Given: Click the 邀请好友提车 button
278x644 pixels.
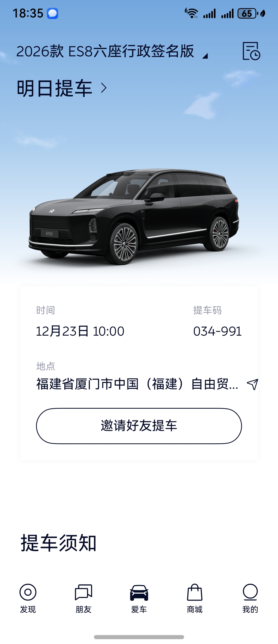Looking at the screenshot, I should [x=139, y=426].
